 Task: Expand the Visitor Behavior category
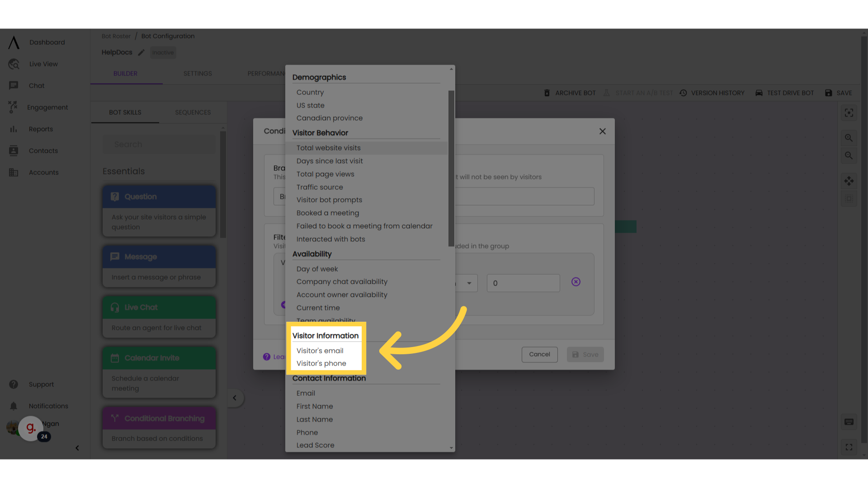point(320,132)
